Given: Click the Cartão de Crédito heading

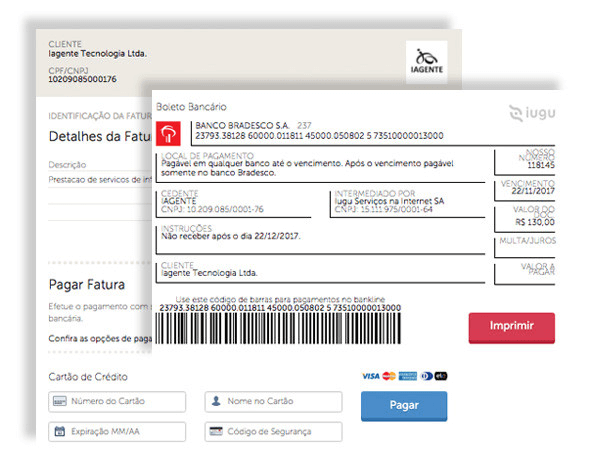Looking at the screenshot, I should (88, 377).
